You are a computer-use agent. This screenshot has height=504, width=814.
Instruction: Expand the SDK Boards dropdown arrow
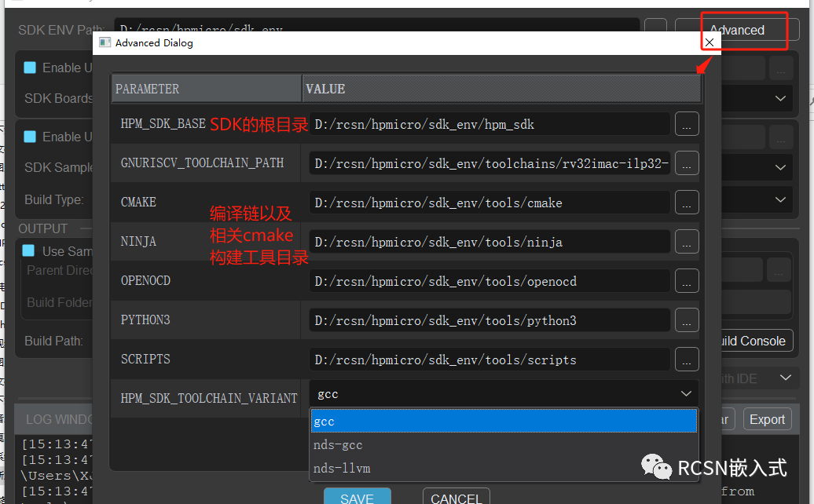(780, 98)
